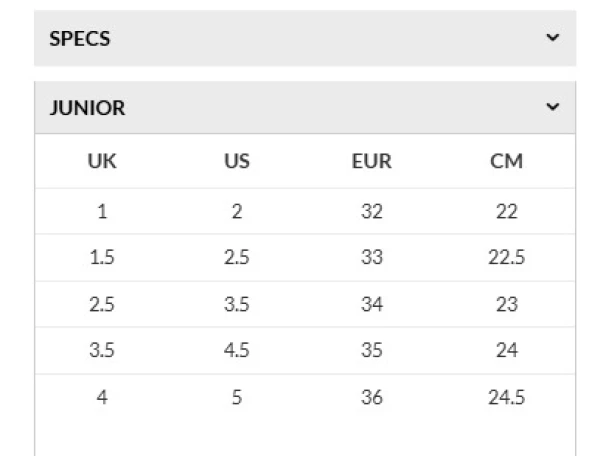Screen dimensions: 600x456
Task: Click the 22.5 CM value
Action: [x=507, y=258]
